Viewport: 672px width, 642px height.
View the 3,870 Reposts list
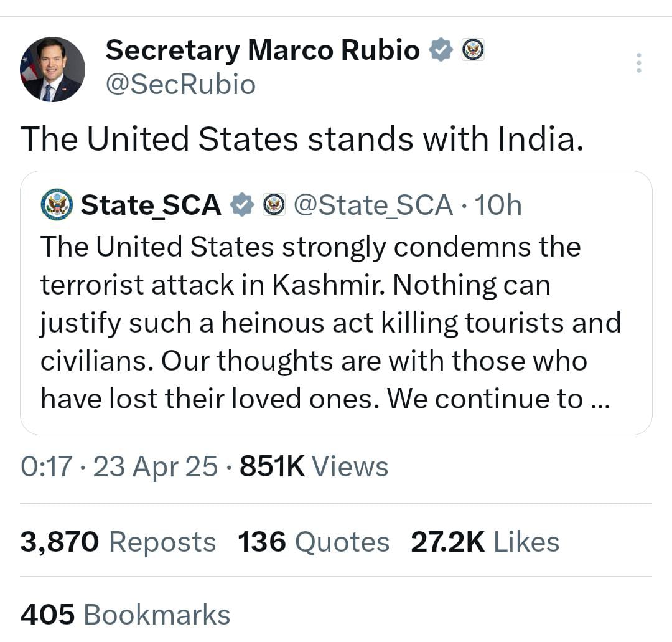tap(118, 542)
